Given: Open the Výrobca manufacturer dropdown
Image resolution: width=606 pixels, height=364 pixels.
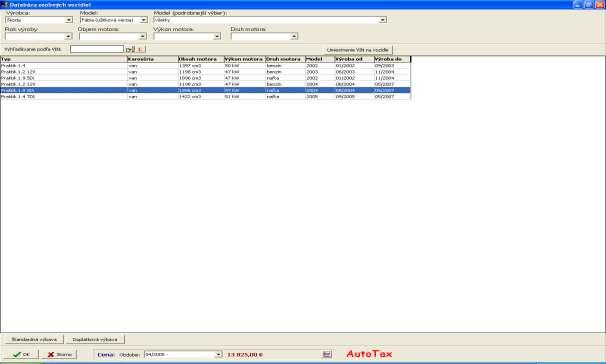Looking at the screenshot, I should (68, 20).
